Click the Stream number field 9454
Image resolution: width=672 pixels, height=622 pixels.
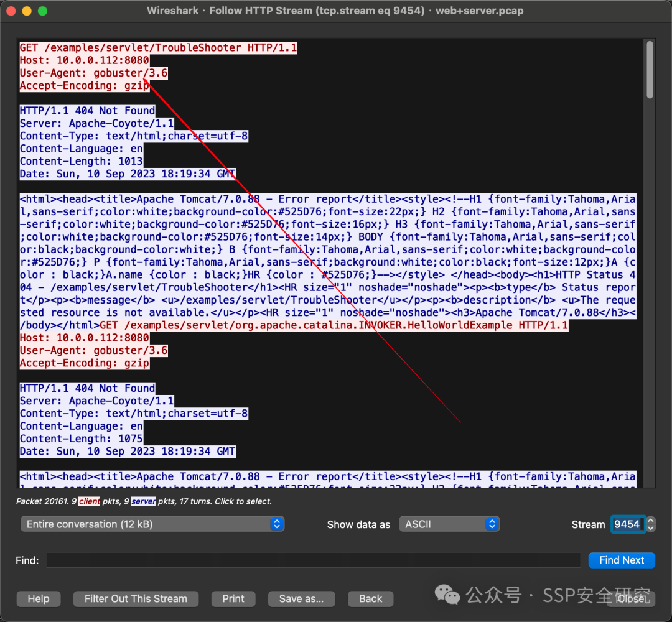(627, 524)
